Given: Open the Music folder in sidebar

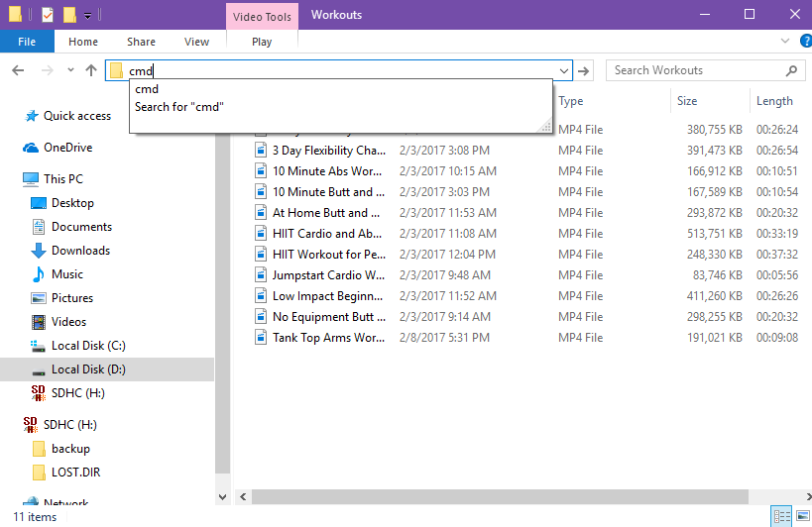Looking at the screenshot, I should tap(66, 274).
